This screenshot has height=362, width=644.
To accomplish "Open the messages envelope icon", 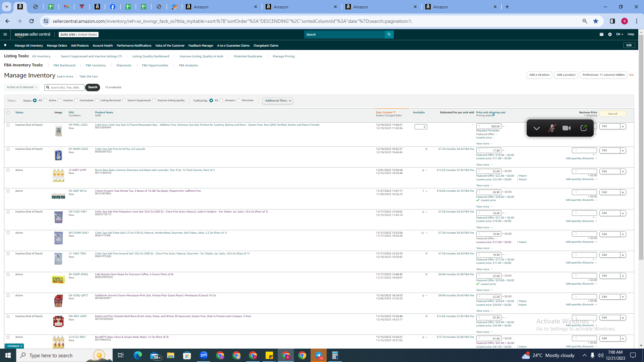I will coord(601,35).
